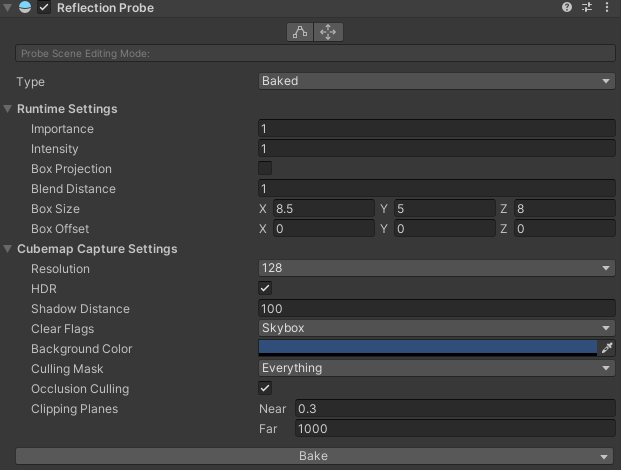The image size is (621, 470).
Task: Activate the move probe origin tool
Action: click(x=328, y=32)
